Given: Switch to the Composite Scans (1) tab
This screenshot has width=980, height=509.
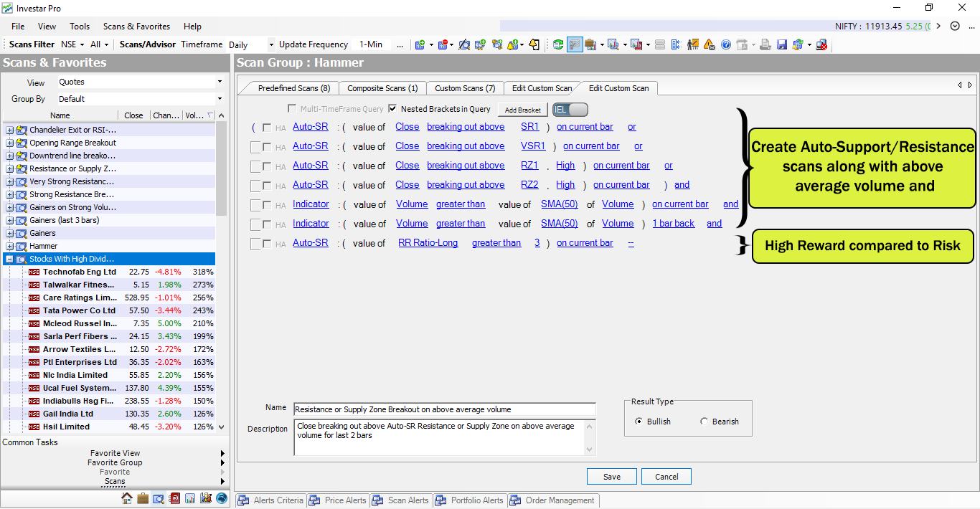Looking at the screenshot, I should [x=382, y=88].
